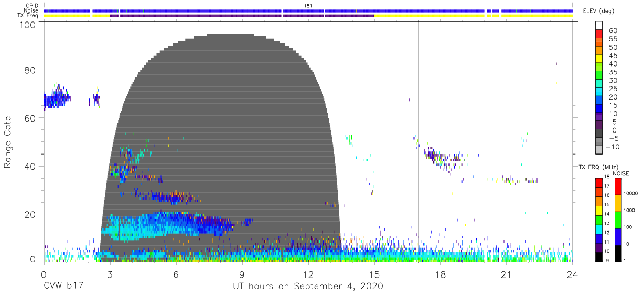Viewport: 644px width, 297px height.
Task: Click the x-axis tick label '6'
Action: tap(176, 273)
